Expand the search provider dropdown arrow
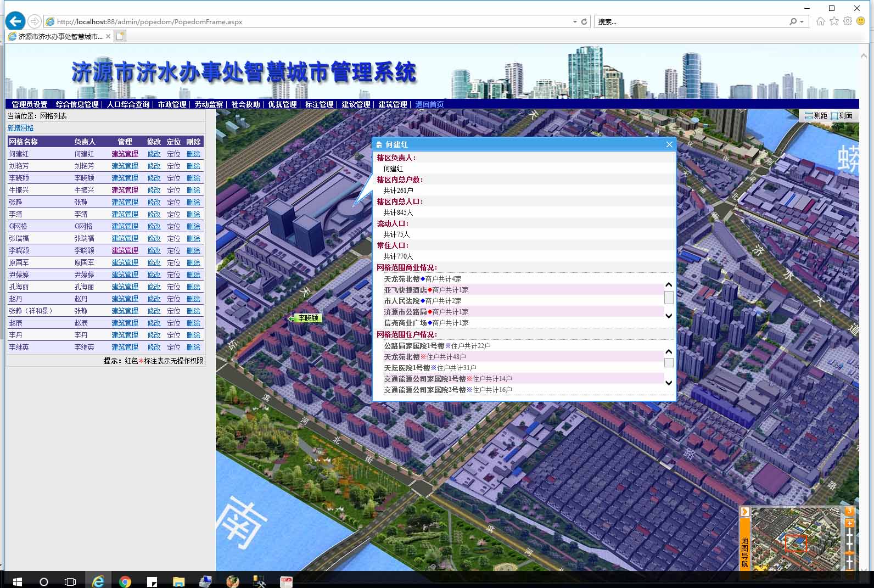The image size is (874, 588). (802, 22)
